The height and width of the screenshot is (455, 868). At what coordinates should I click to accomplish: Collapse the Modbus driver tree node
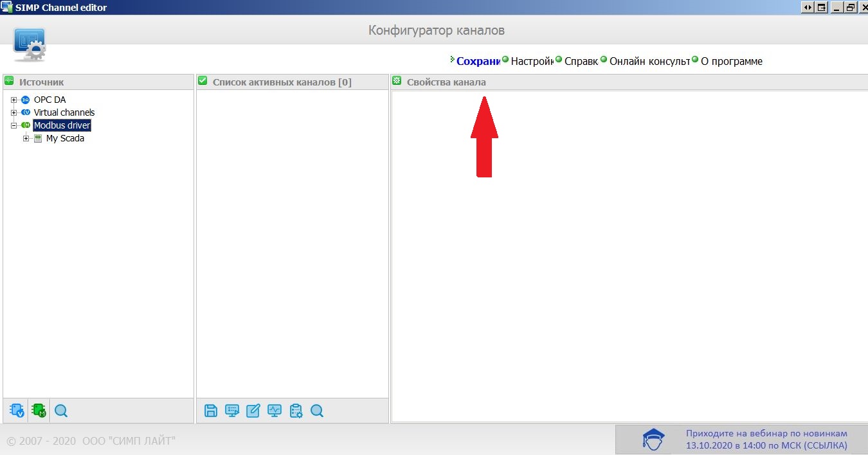pyautogui.click(x=14, y=125)
